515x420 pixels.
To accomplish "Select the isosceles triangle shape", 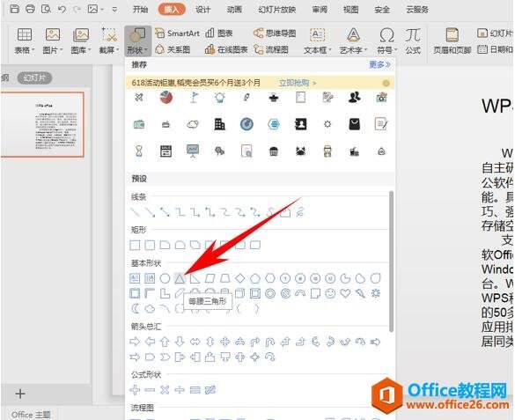I will point(180,278).
